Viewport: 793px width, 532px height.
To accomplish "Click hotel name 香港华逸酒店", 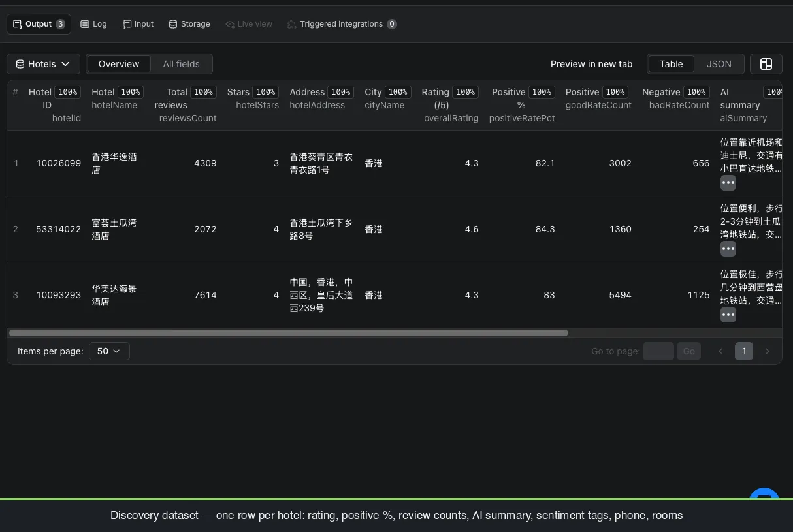I will [x=114, y=163].
